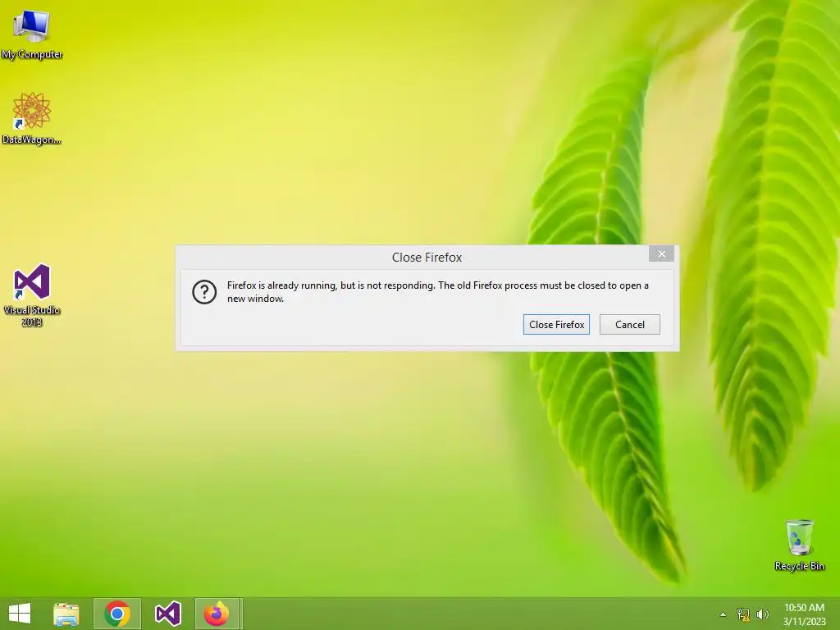Viewport: 840px width, 630px height.
Task: Select the DataWagon desktop shortcut
Action: point(32,118)
